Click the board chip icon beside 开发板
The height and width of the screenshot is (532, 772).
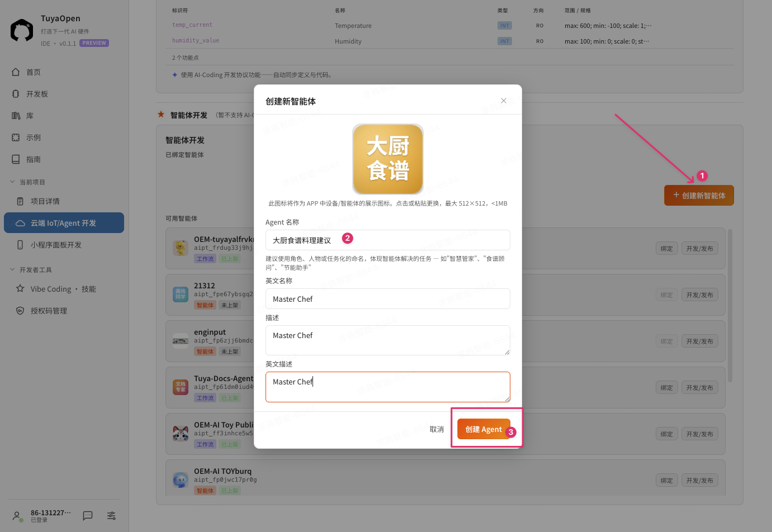point(16,94)
